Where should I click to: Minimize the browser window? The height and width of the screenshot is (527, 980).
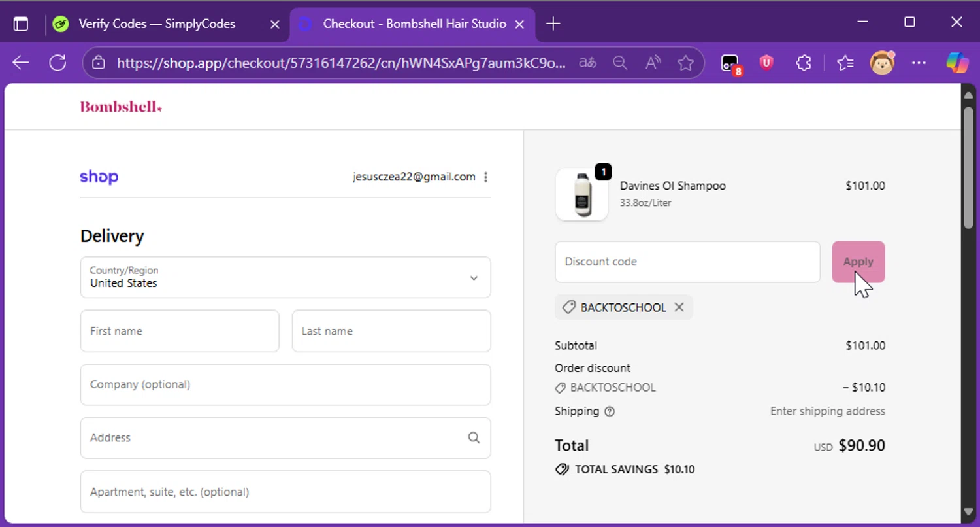point(863,23)
